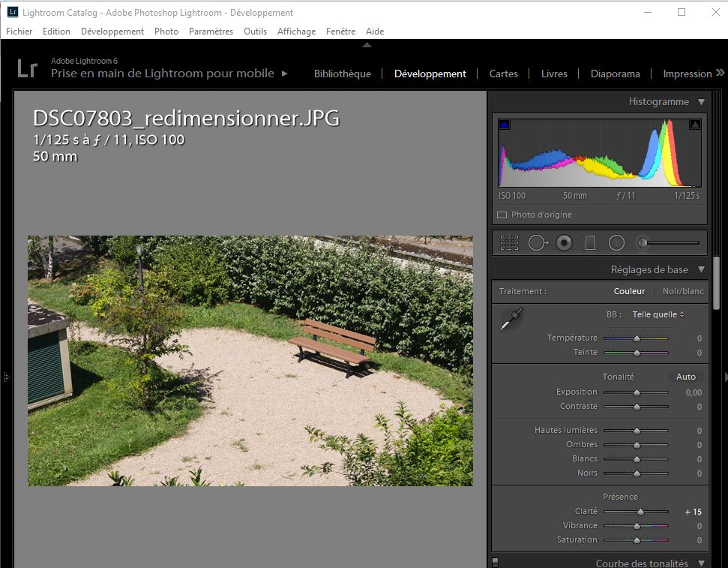The image size is (728, 568).
Task: Maximize the Lightroom window
Action: pos(681,12)
